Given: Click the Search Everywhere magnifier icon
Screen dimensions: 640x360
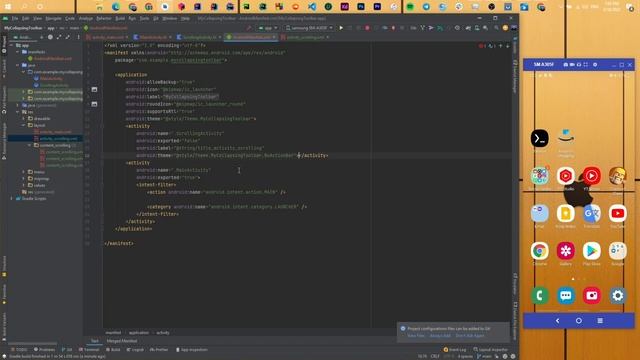Looking at the screenshot, I should click(x=496, y=28).
